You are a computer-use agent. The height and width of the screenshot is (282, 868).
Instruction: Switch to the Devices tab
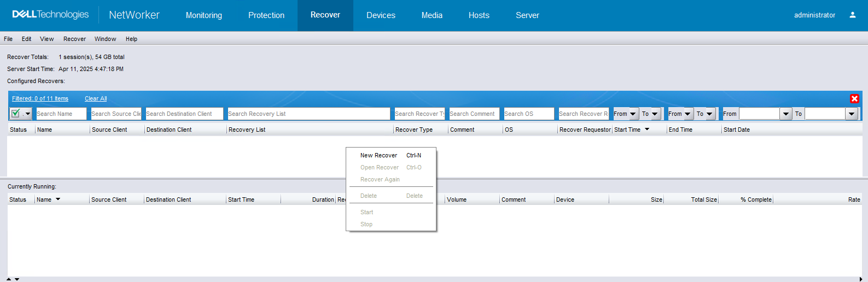tap(381, 15)
